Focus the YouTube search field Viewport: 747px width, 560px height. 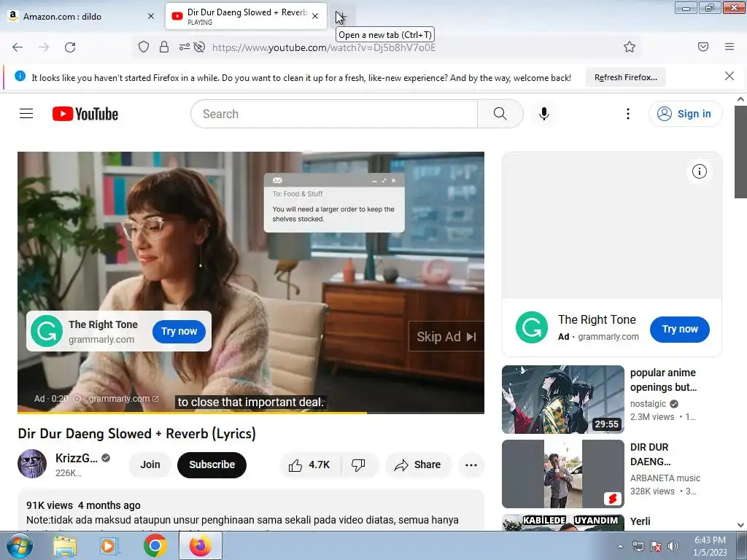pyautogui.click(x=334, y=114)
